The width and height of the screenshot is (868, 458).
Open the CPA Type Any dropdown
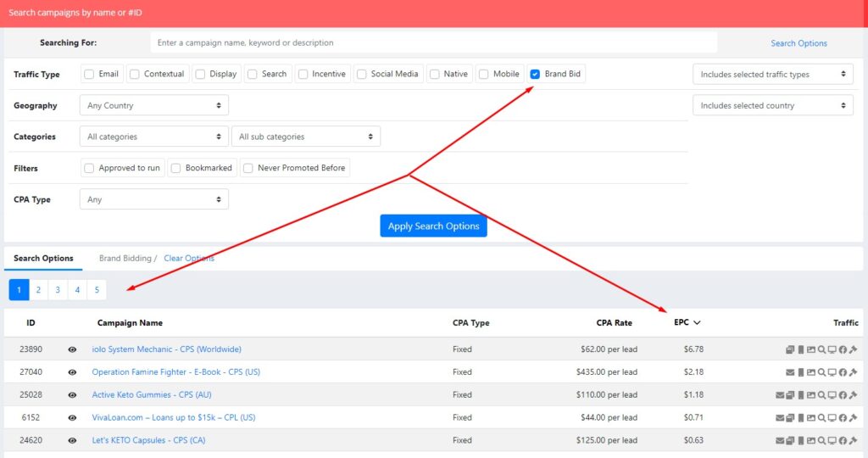tap(154, 199)
